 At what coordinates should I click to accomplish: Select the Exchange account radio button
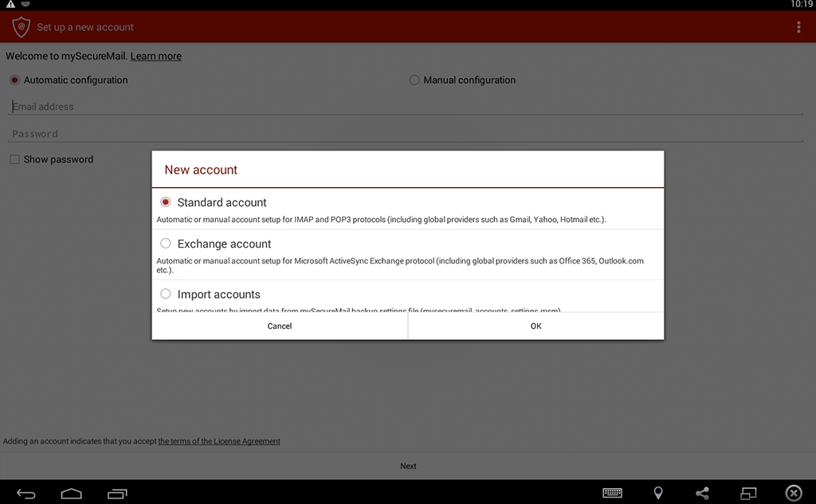point(166,244)
